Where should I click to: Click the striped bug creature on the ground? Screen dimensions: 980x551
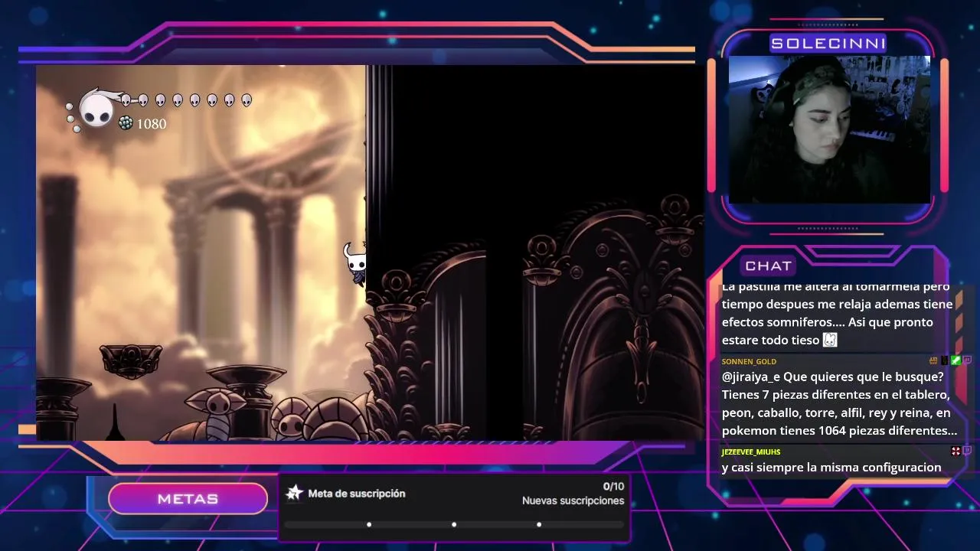(x=217, y=413)
